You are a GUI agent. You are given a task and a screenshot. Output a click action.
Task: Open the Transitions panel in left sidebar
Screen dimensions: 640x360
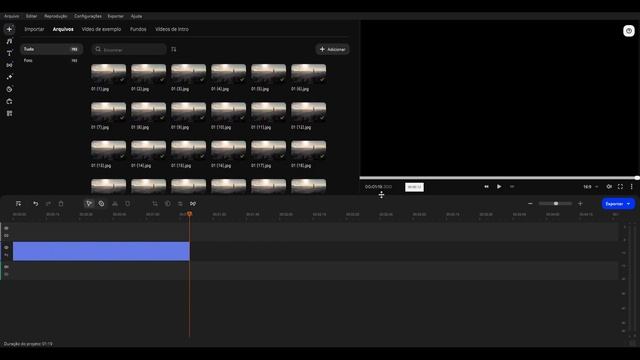9,65
